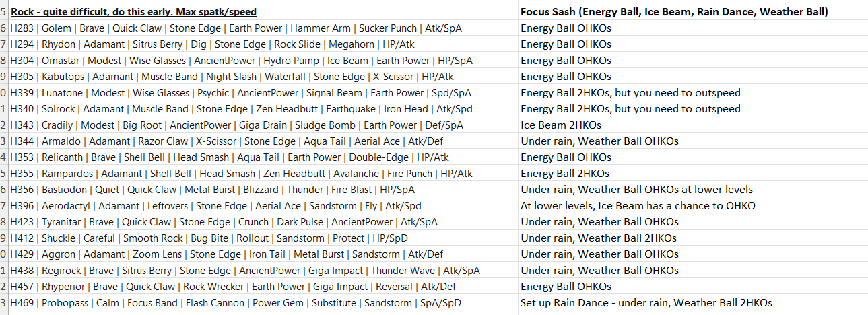Click the H469 Probopass cell
Image resolution: width=868 pixels, height=315 pixels.
pos(263,303)
